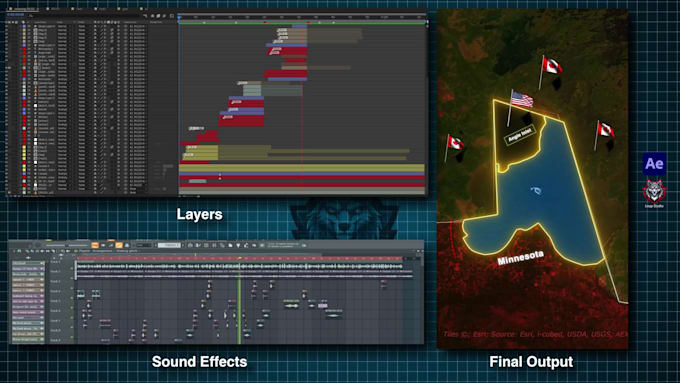Click the Sound Effects caption

click(199, 362)
